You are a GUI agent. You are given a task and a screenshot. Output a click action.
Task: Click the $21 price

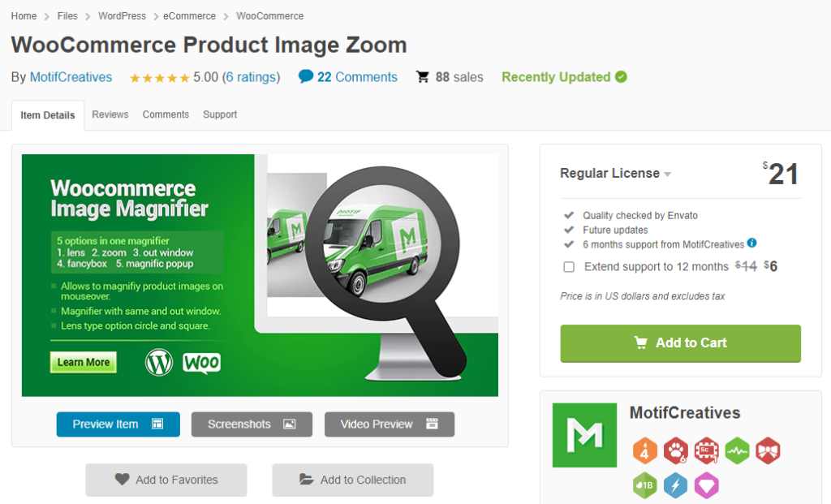click(781, 174)
